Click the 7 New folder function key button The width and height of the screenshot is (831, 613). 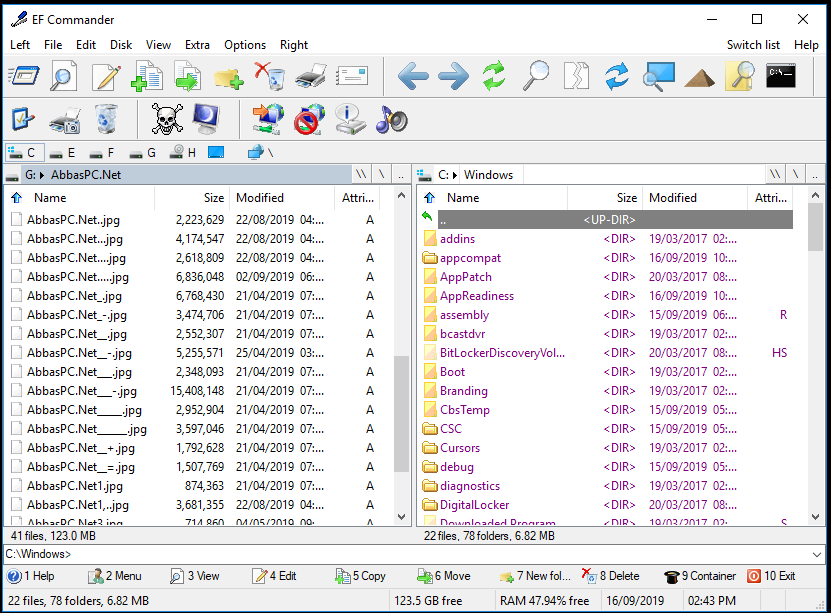(x=535, y=576)
